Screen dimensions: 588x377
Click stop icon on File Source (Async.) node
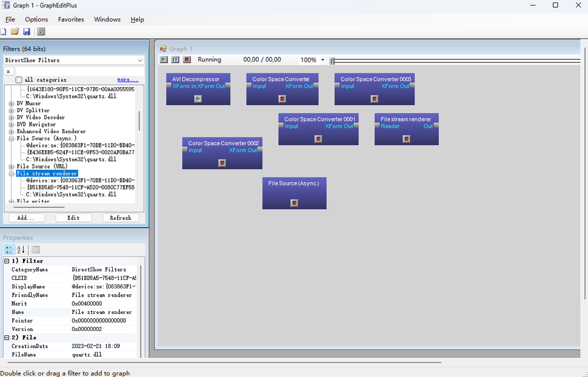click(294, 203)
